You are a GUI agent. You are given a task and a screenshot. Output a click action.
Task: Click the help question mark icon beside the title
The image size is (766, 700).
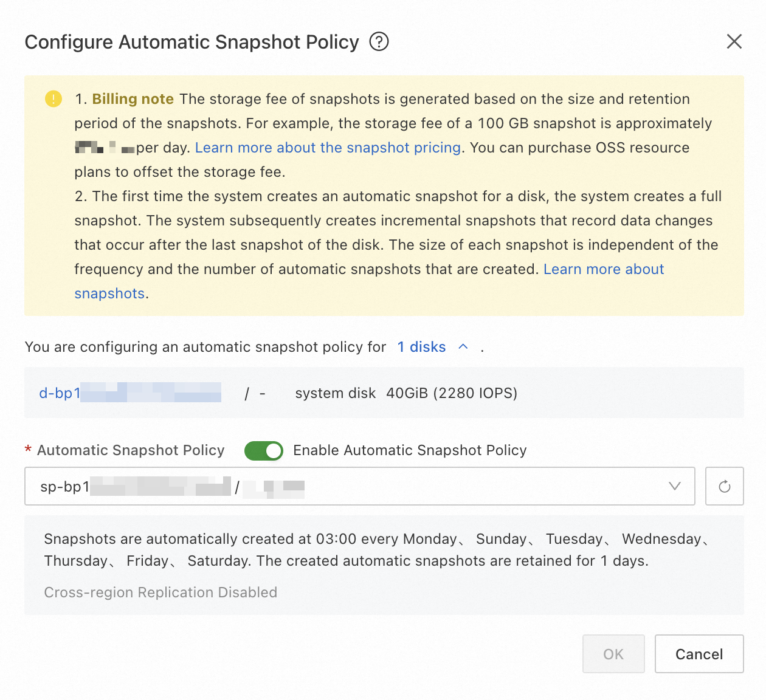379,42
